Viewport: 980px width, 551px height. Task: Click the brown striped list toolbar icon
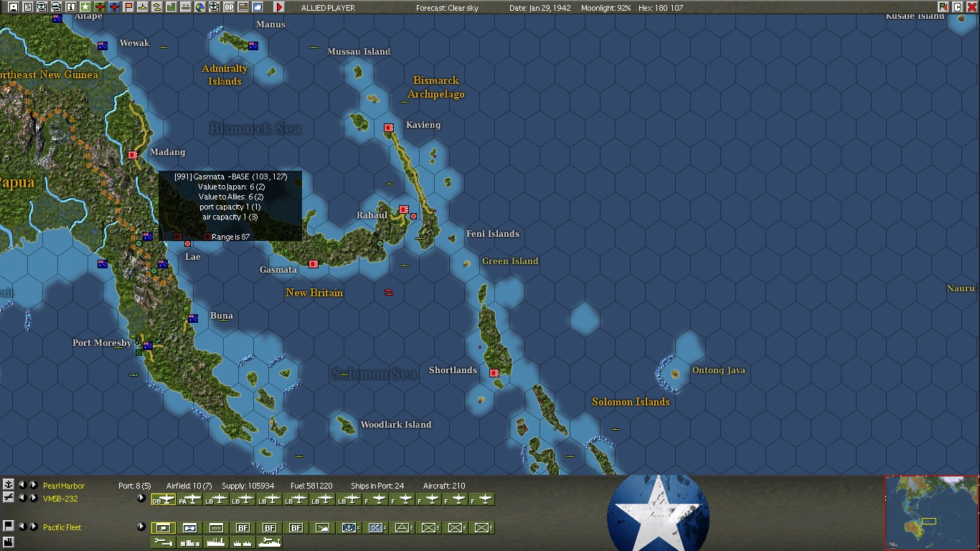pos(243,7)
